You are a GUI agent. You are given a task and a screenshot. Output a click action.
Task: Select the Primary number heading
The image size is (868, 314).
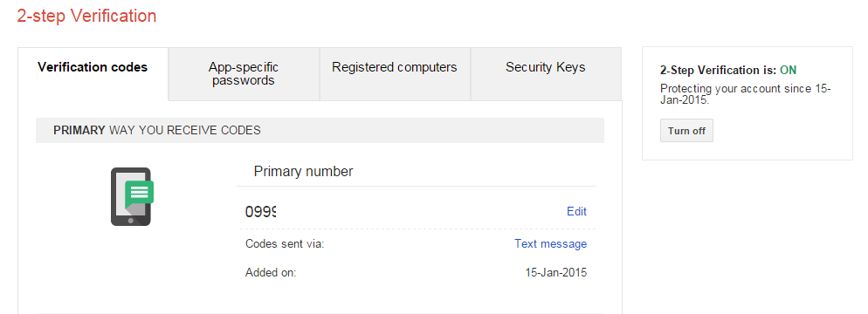(303, 171)
